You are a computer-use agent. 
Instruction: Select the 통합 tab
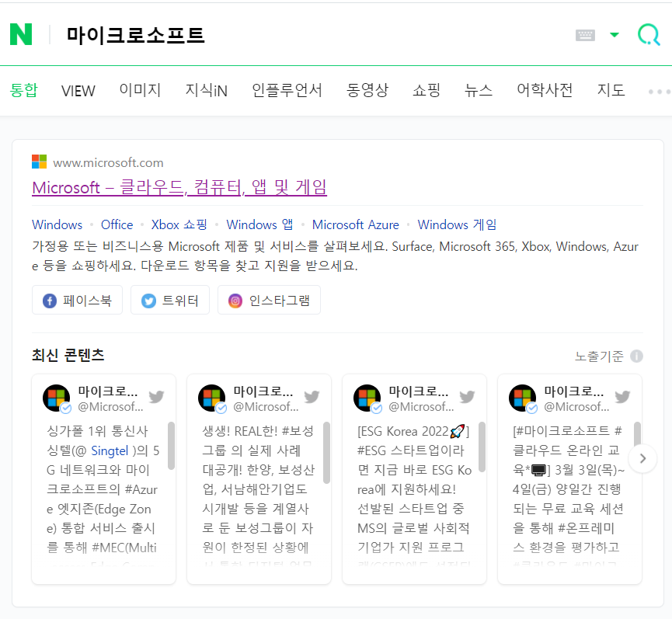[x=24, y=90]
